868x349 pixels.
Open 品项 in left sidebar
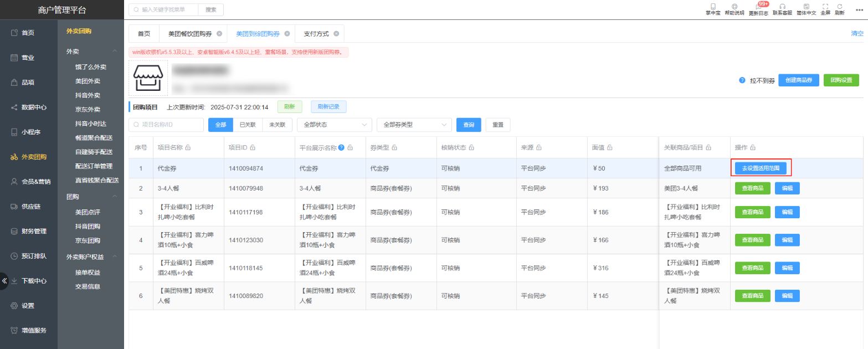(x=29, y=83)
